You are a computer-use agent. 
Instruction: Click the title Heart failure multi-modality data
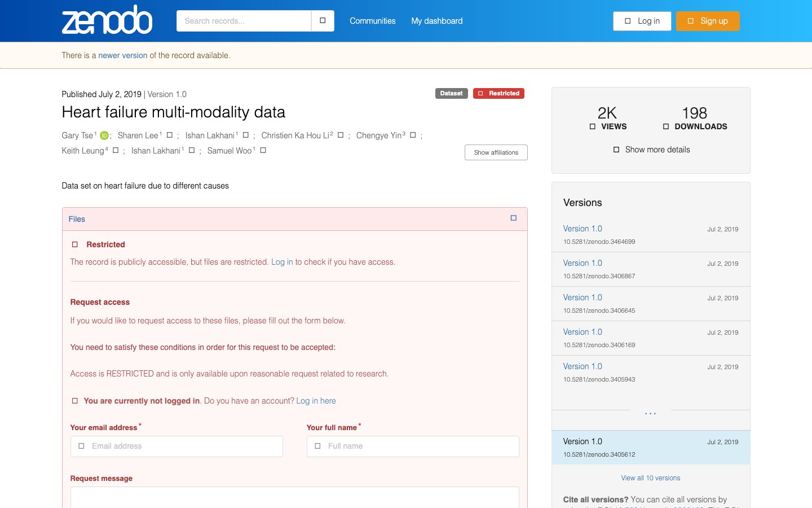click(174, 112)
